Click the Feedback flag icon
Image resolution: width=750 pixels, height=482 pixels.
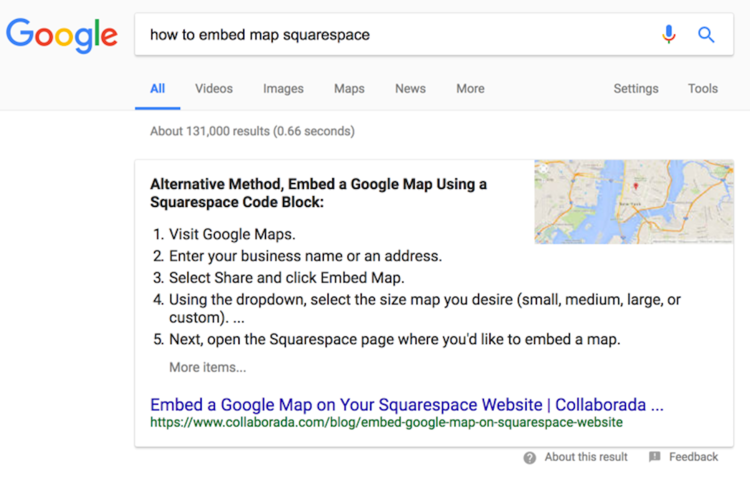(x=654, y=457)
